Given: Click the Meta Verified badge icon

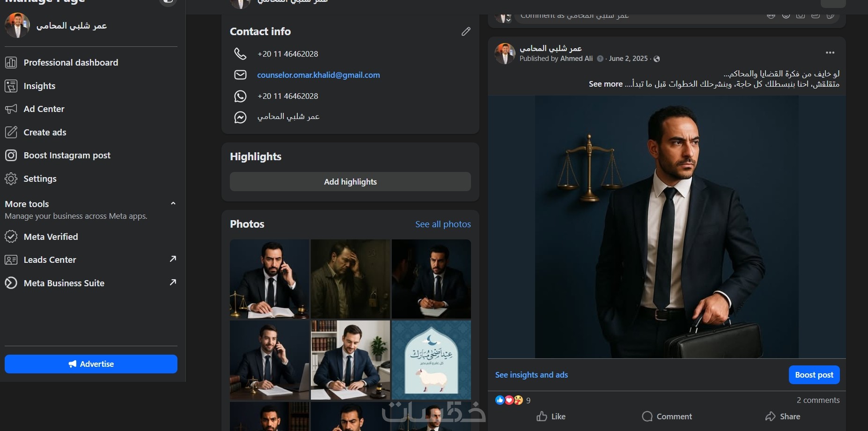Looking at the screenshot, I should (11, 237).
